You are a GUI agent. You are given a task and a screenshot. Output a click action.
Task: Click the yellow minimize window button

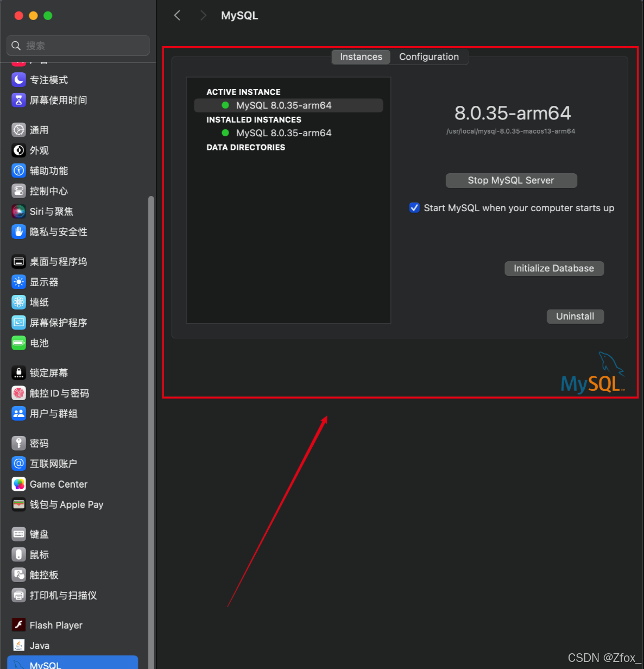point(33,16)
